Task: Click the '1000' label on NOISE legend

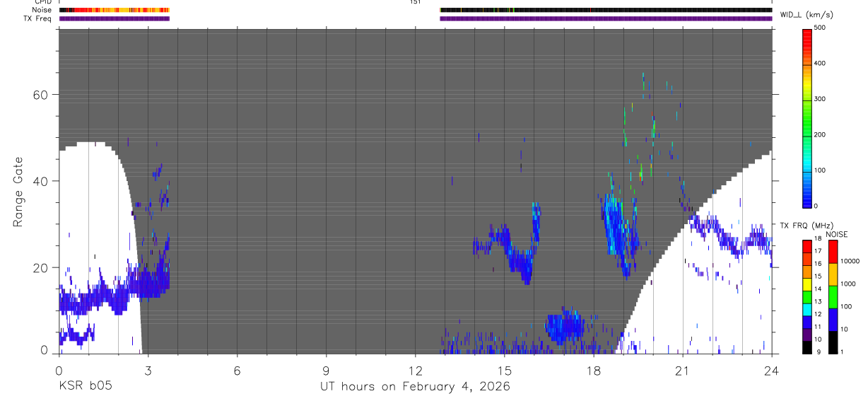Action: [849, 283]
